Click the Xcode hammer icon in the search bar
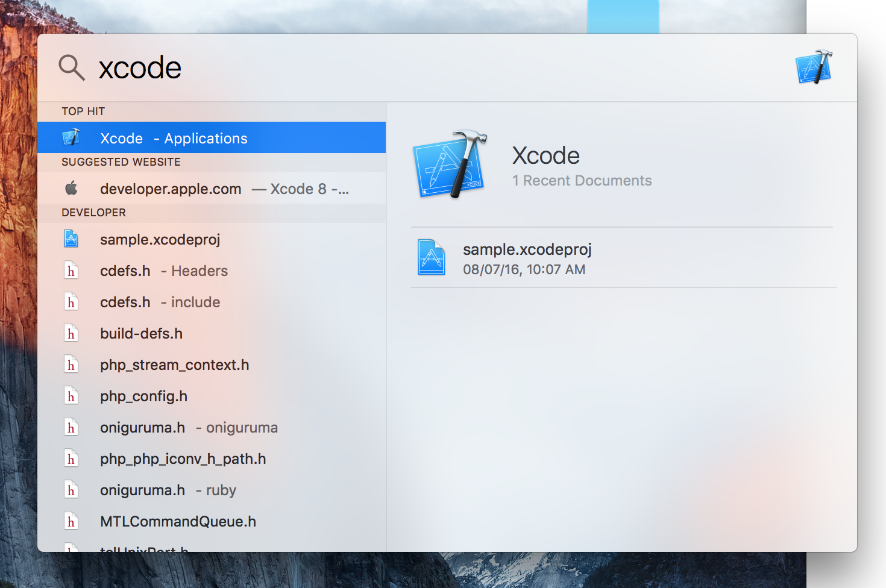 813,67
